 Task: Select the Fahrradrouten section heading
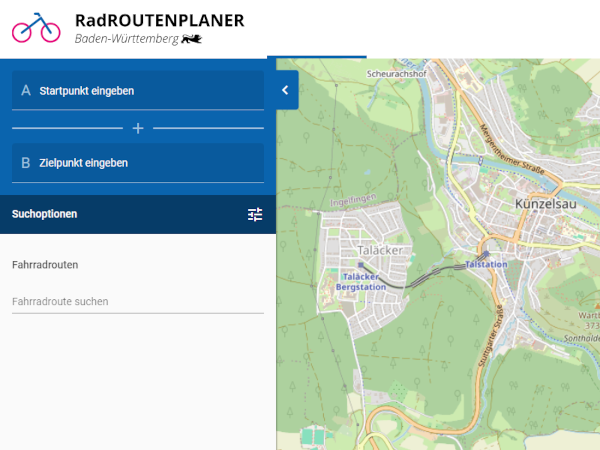point(45,265)
